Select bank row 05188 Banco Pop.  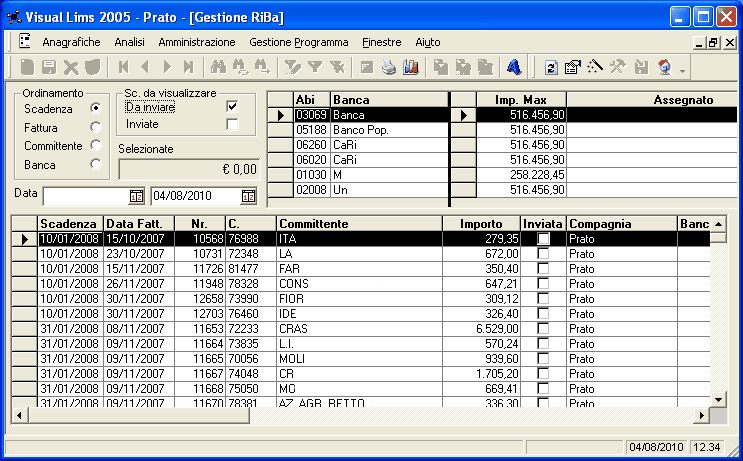pyautogui.click(x=358, y=130)
